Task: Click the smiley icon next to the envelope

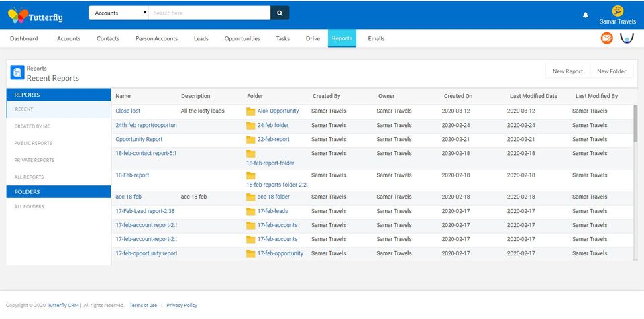Action: click(x=627, y=38)
